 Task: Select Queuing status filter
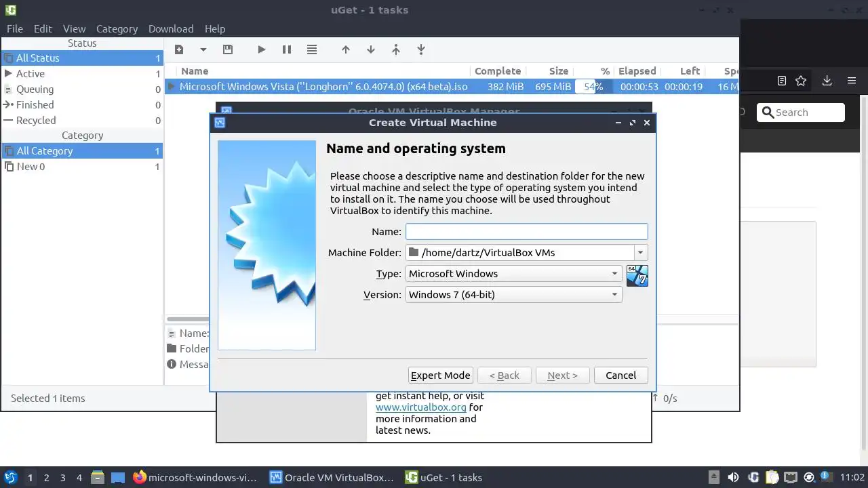tap(82, 89)
